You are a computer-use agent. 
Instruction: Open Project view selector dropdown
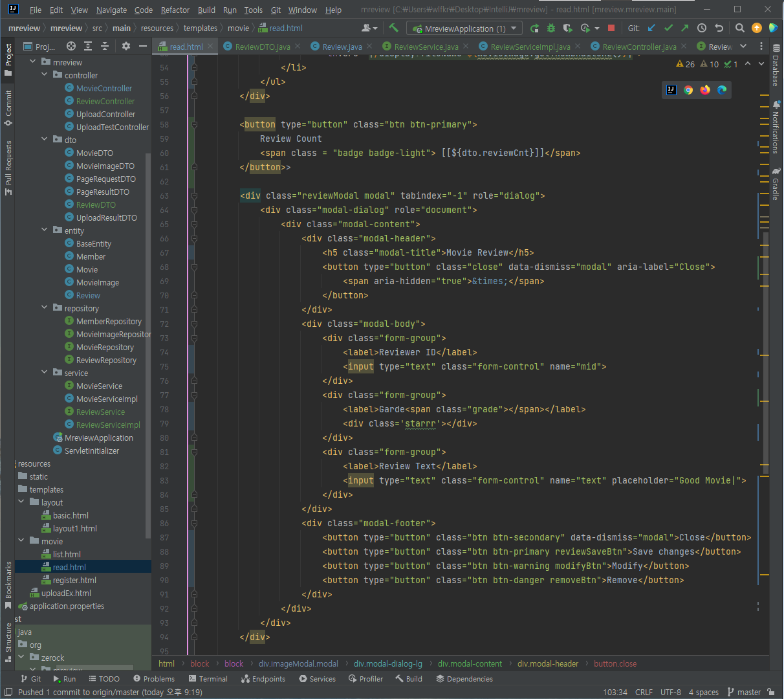[x=39, y=47]
